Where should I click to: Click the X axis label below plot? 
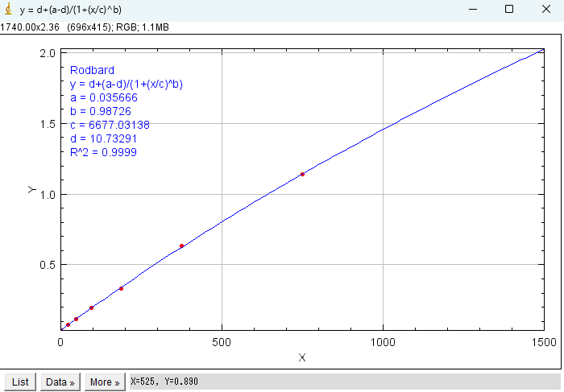pos(302,358)
